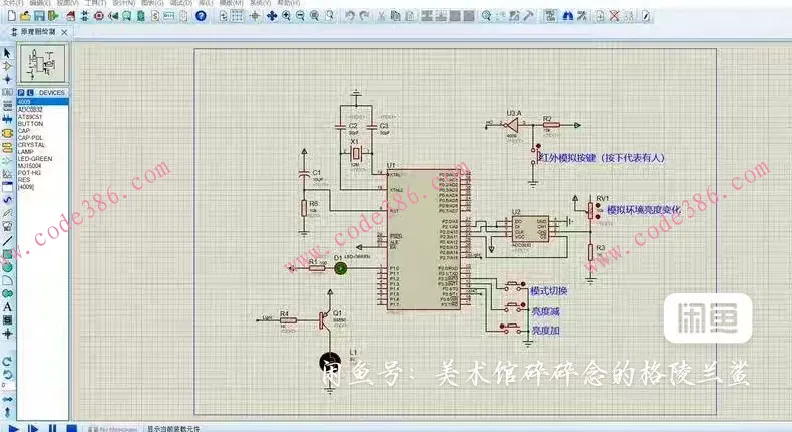Click the 亮度加 push button
Screen dimensions: 792x432
(513, 328)
